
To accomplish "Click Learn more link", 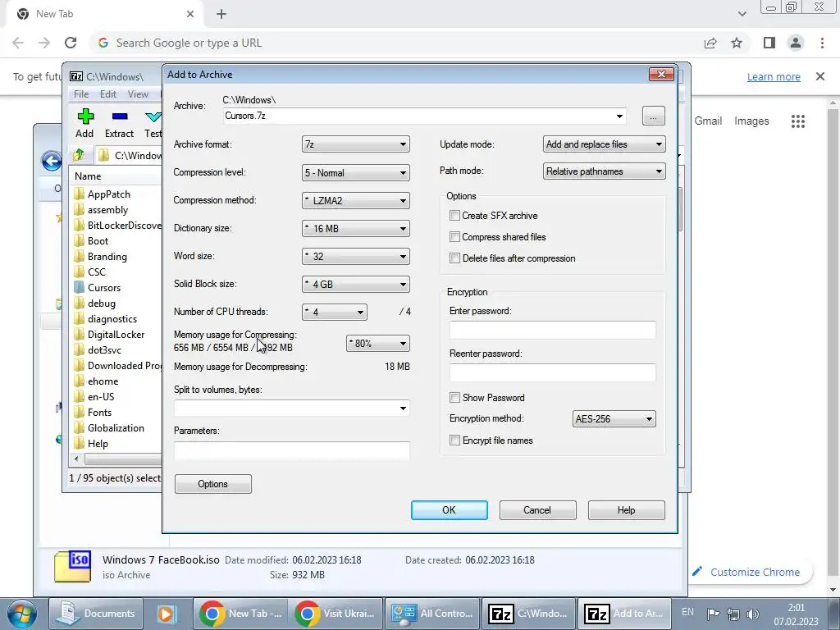I will click(x=774, y=76).
